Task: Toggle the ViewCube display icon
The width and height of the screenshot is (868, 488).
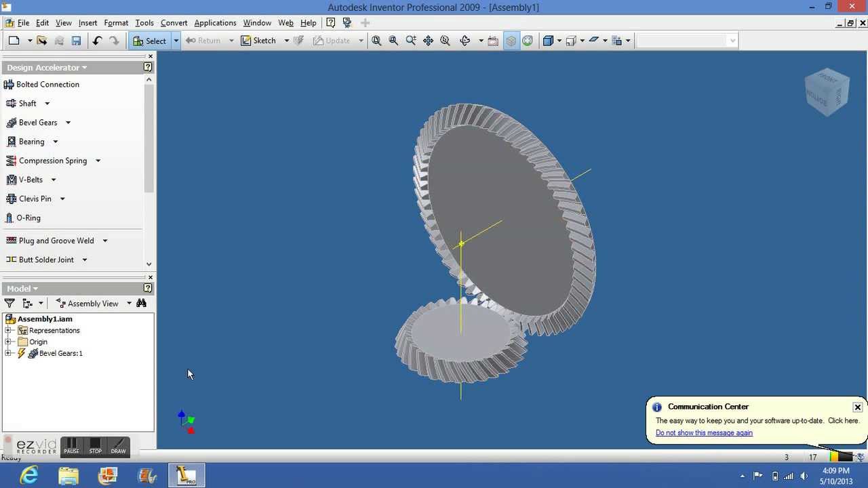Action: click(511, 41)
